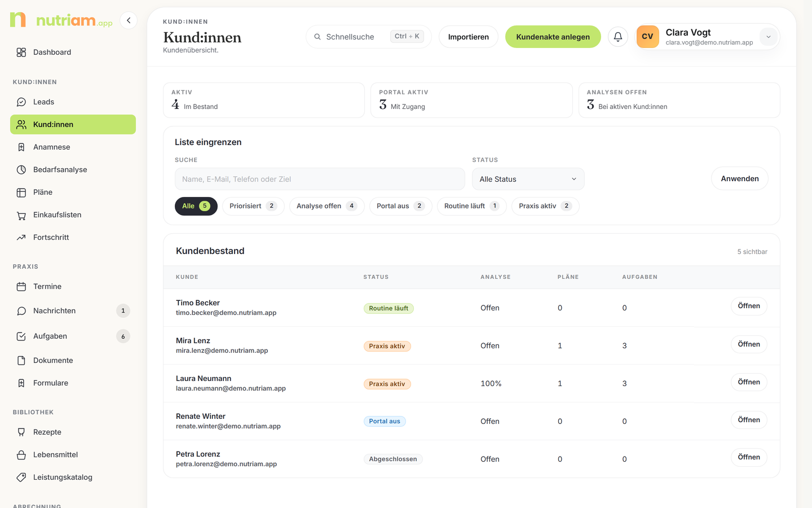Click the CV avatar badge
Screen dimensions: 812x508
click(648, 37)
